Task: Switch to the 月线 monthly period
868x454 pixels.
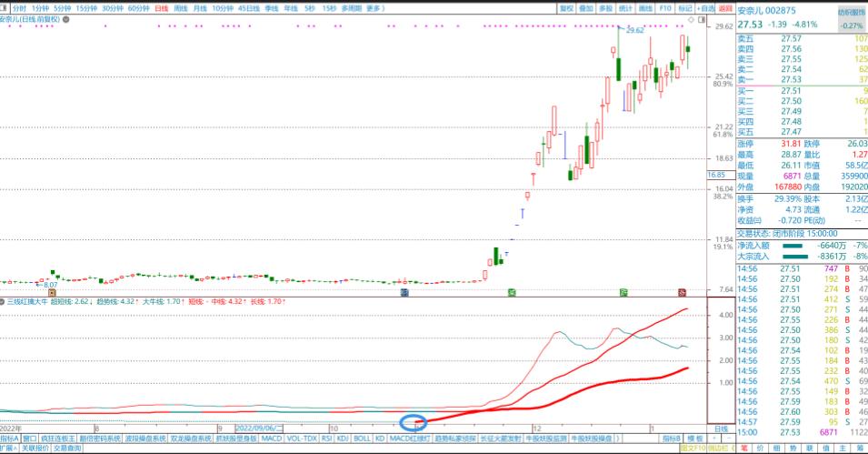Action: pos(200,8)
